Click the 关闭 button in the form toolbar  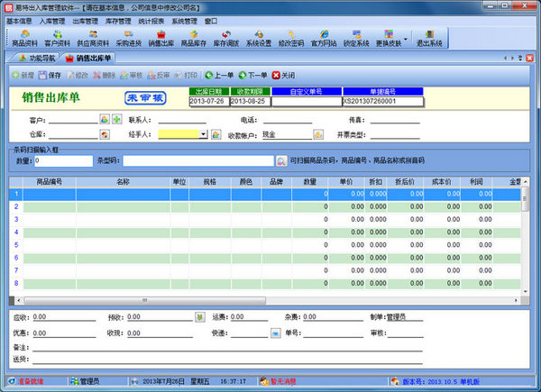click(x=284, y=75)
